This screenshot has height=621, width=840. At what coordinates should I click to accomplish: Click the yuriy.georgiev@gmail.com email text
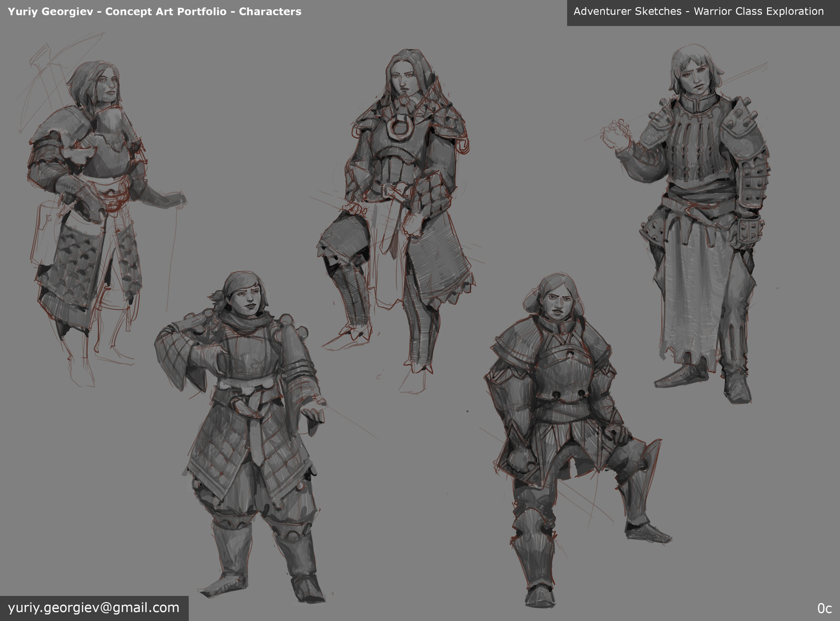click(x=93, y=608)
